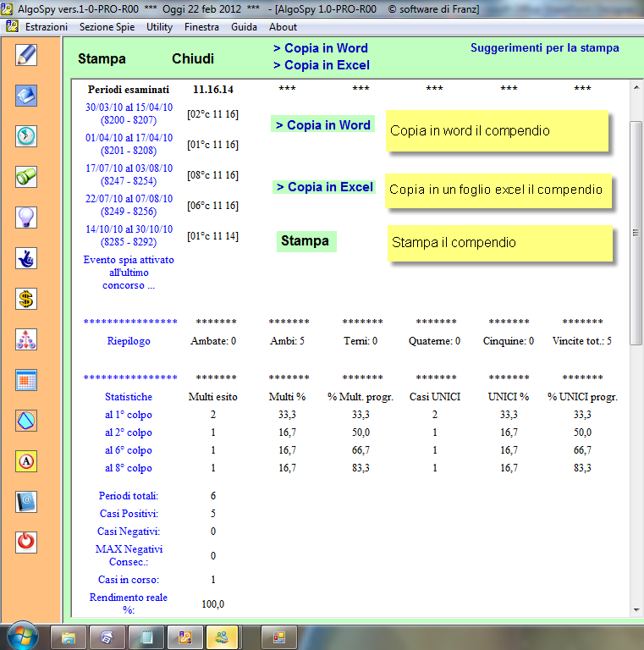Screen dimensions: 644x650
Task: Open the Guida menu
Action: tap(244, 27)
